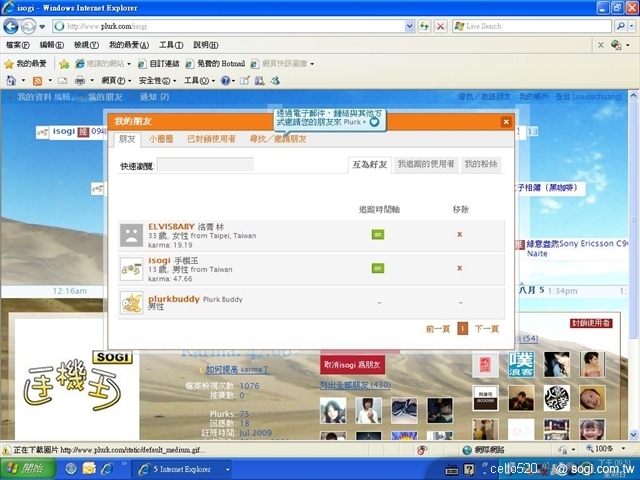Select the 我的粉絲 sub-tab

tap(481, 164)
